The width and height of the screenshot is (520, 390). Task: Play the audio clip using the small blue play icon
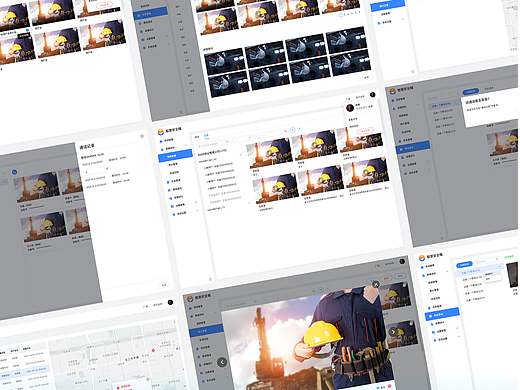(x=87, y=172)
